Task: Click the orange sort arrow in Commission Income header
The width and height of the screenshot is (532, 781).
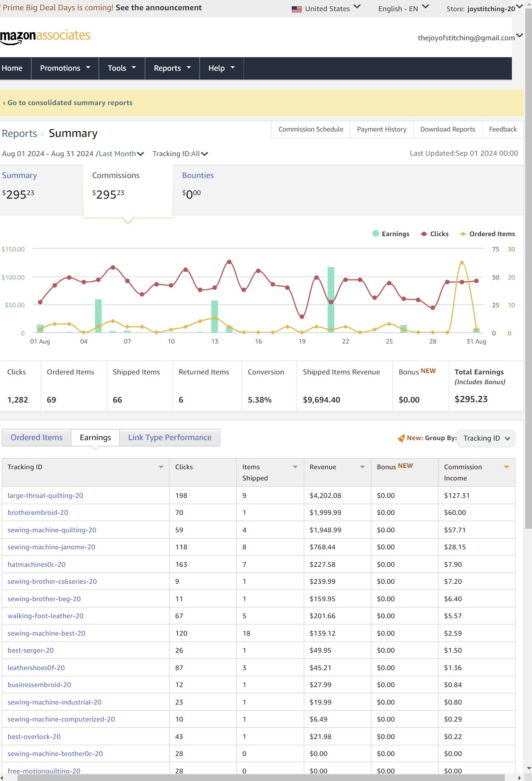Action: click(506, 467)
